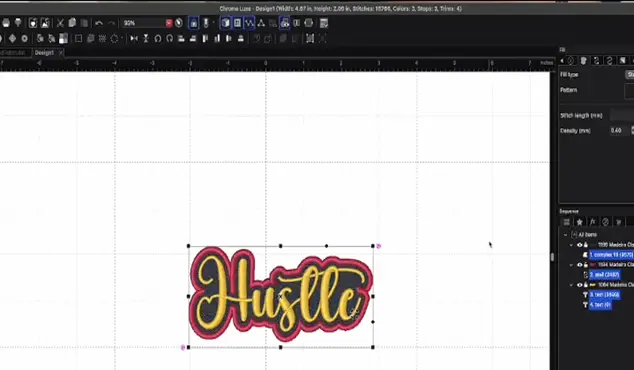The width and height of the screenshot is (634, 370).
Task: Click the Stitch length (mm) field
Action: [622, 115]
